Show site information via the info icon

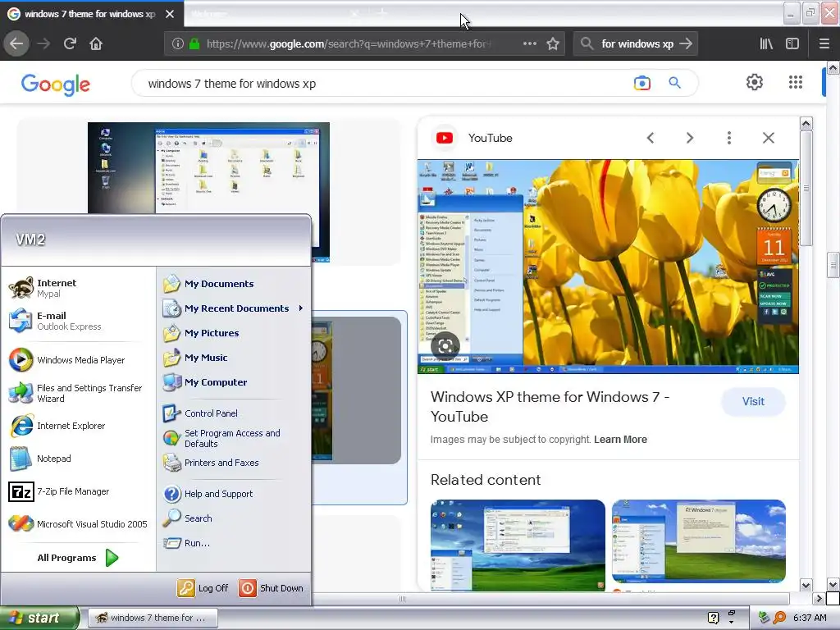[x=178, y=43]
